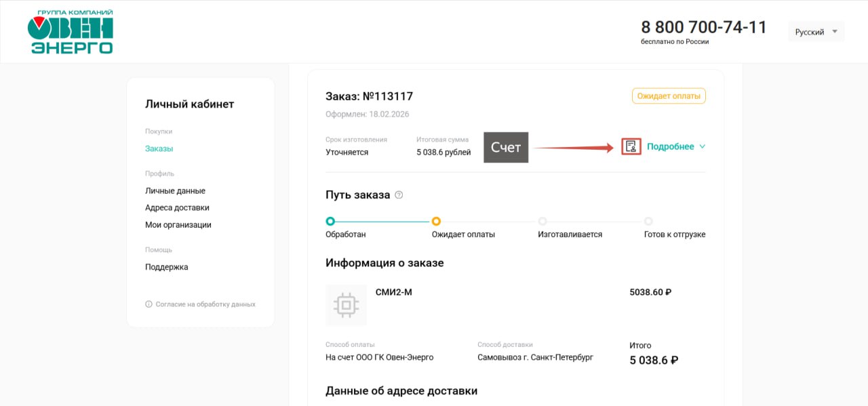Click the СМИ2-М product chip thumbnail
This screenshot has height=406, width=868.
point(346,305)
